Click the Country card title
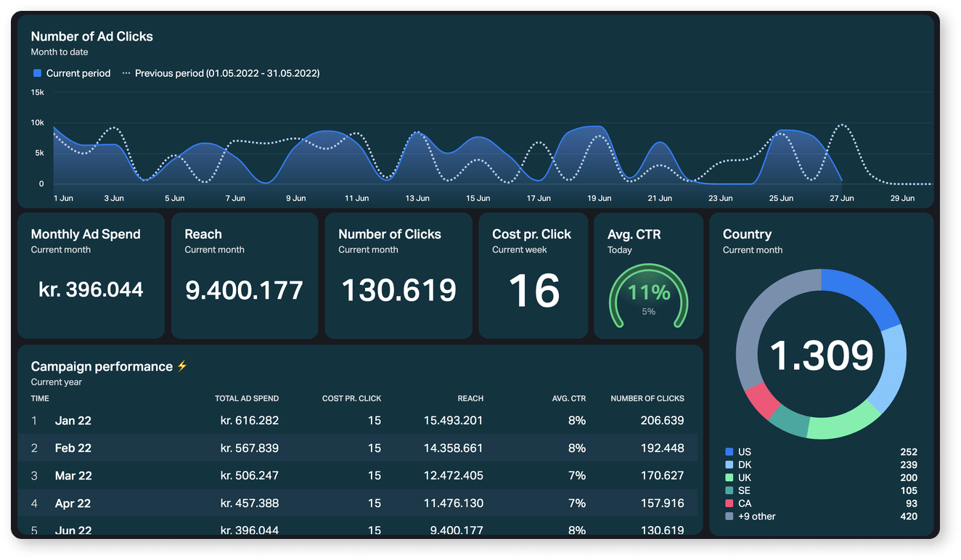Screen dimensions: 961x560 tap(747, 234)
